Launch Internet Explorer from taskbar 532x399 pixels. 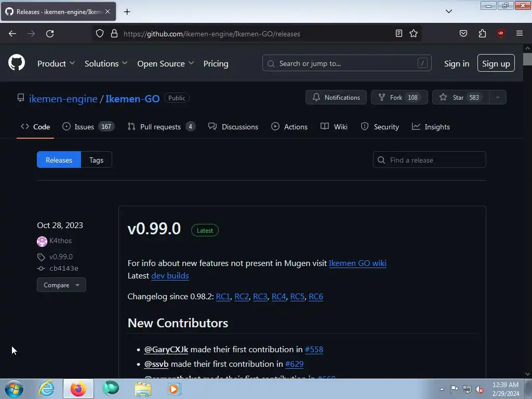coord(46,389)
